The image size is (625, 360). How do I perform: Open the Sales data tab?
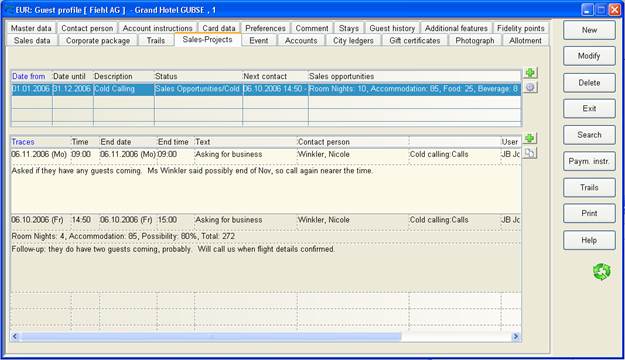[32, 41]
